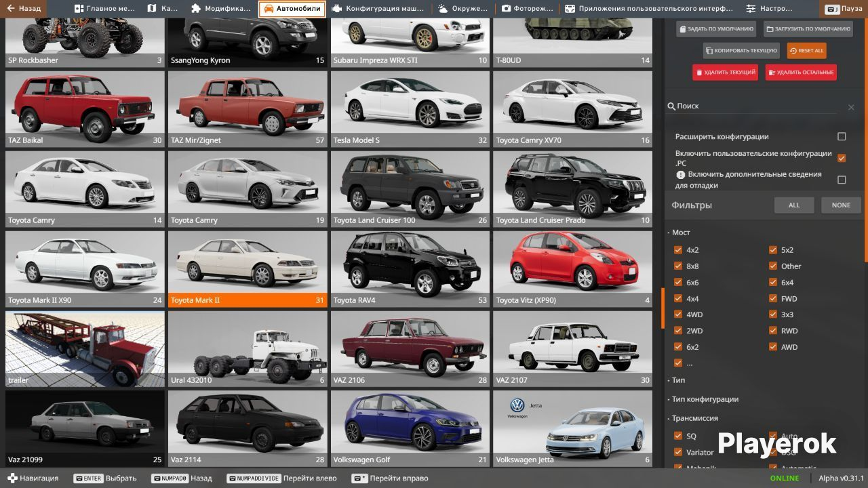The image size is (868, 488).
Task: Select the Автомобили tab
Action: 292,9
